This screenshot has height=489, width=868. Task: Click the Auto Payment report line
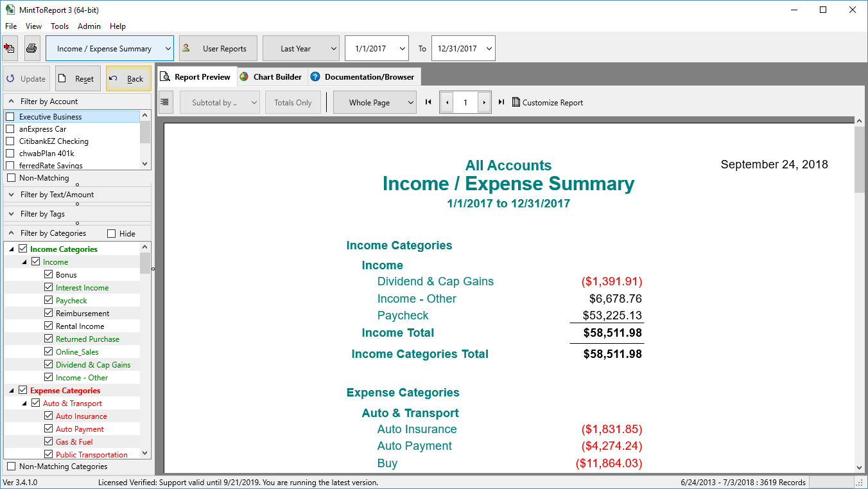415,446
